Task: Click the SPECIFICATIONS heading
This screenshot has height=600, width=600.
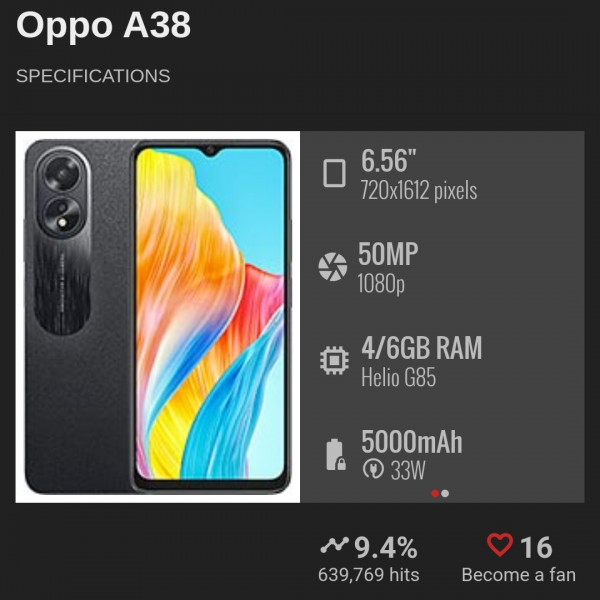Action: 93,76
